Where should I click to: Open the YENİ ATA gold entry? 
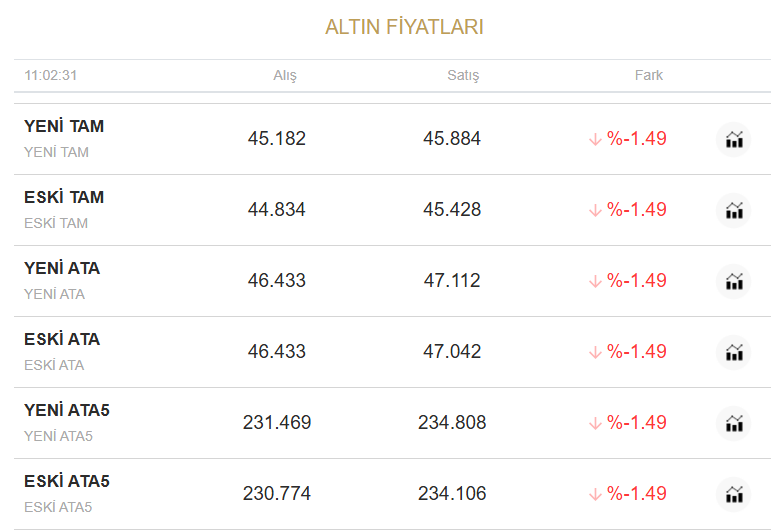(62, 269)
